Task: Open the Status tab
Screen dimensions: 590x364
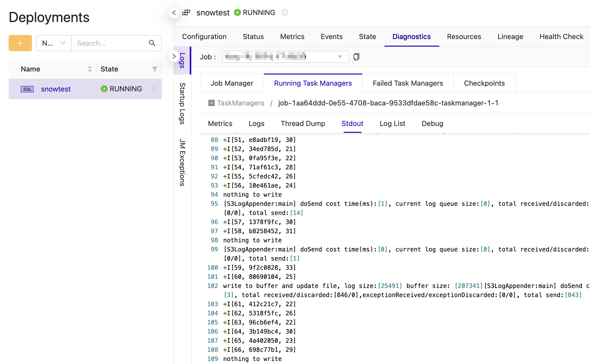Action: pyautogui.click(x=253, y=37)
